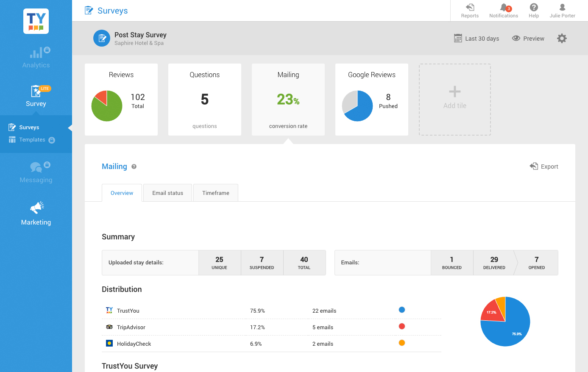Switch to the Timeframe tab
Image resolution: width=588 pixels, height=372 pixels.
tap(215, 193)
